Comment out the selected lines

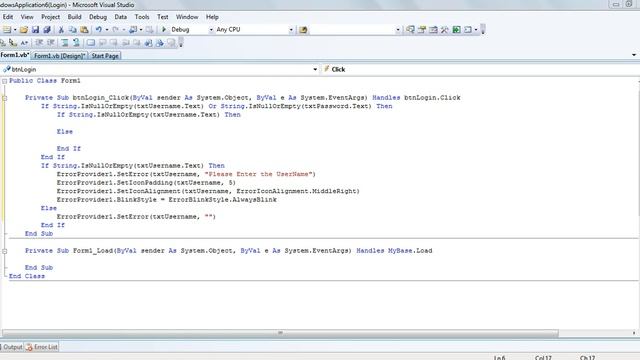(64, 42)
